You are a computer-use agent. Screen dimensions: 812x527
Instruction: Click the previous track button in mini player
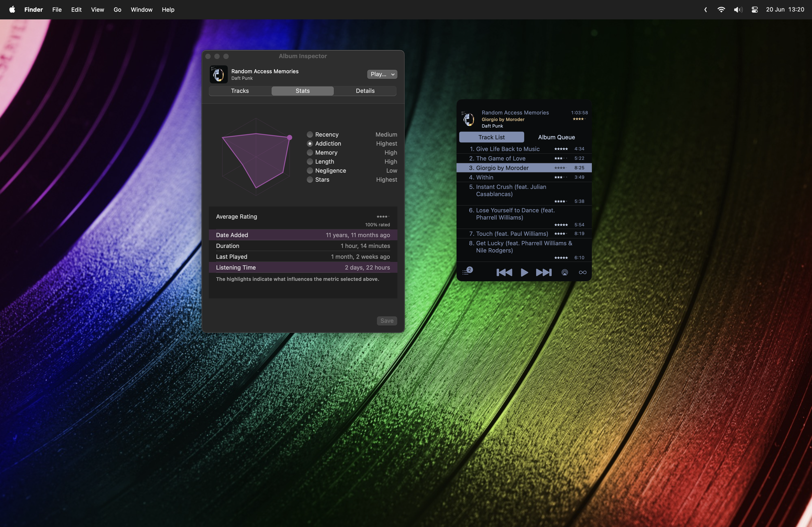click(504, 272)
